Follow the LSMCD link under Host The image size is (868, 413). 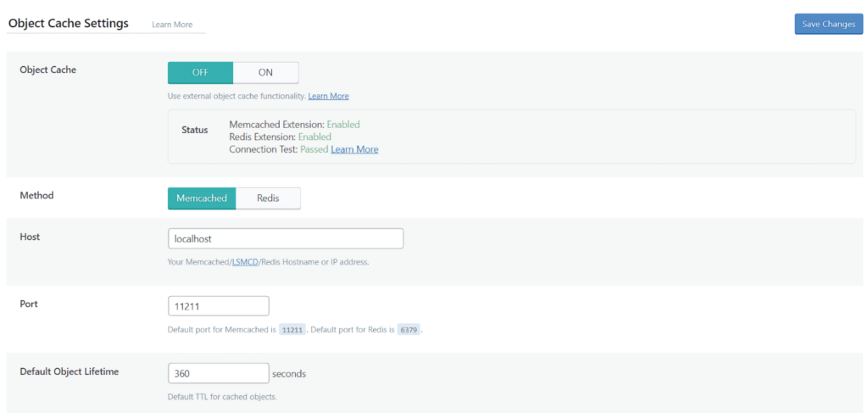pyautogui.click(x=245, y=262)
